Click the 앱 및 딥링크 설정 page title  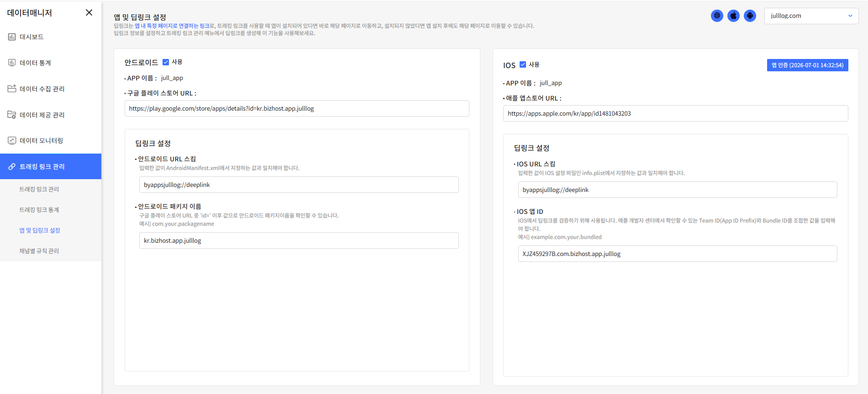140,17
